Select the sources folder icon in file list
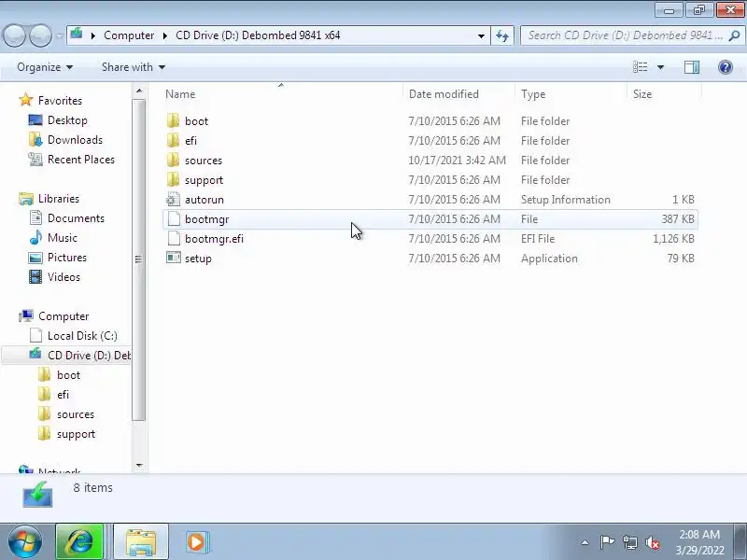This screenshot has height=560, width=747. [173, 160]
